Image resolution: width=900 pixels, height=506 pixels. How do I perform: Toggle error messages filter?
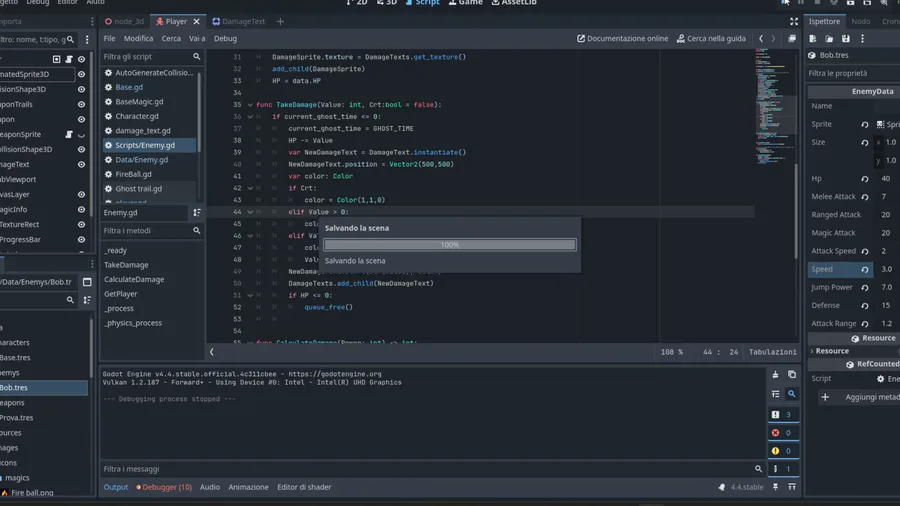tap(782, 433)
